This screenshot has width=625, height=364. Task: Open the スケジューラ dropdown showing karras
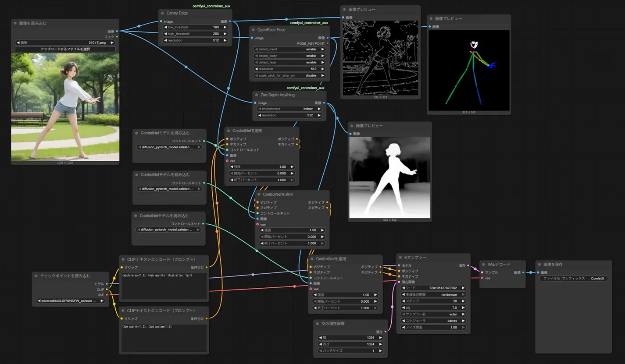click(432, 321)
